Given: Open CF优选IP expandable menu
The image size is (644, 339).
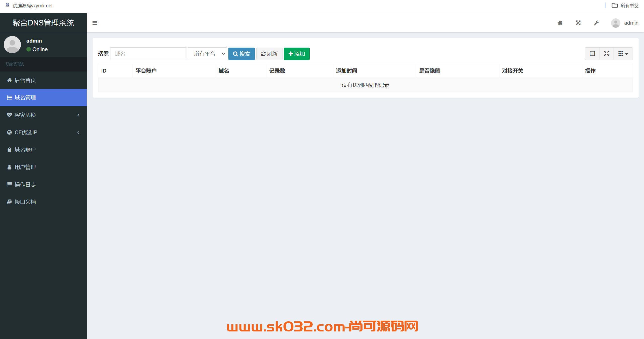Looking at the screenshot, I should 43,132.
